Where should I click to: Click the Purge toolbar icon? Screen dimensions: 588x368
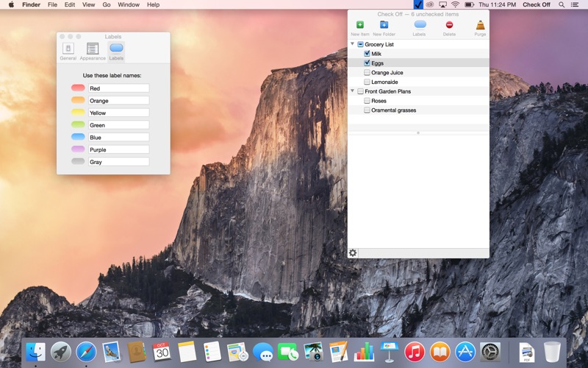coord(480,26)
